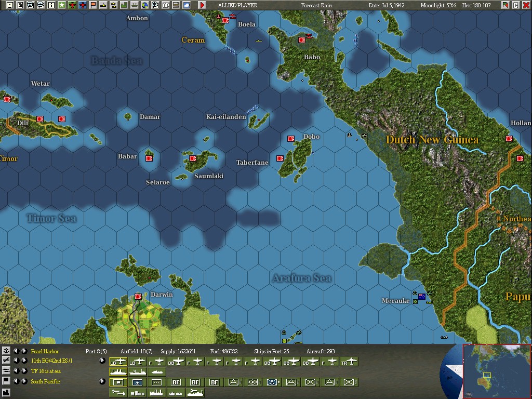The width and height of the screenshot is (532, 399).
Task: Select the Japanese base marker at Babo
Action: pos(302,40)
